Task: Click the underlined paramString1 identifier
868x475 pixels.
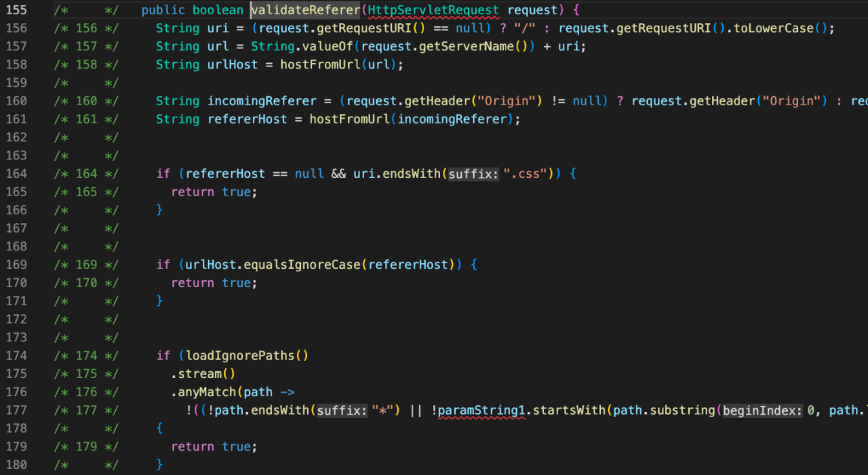Action: pos(481,411)
